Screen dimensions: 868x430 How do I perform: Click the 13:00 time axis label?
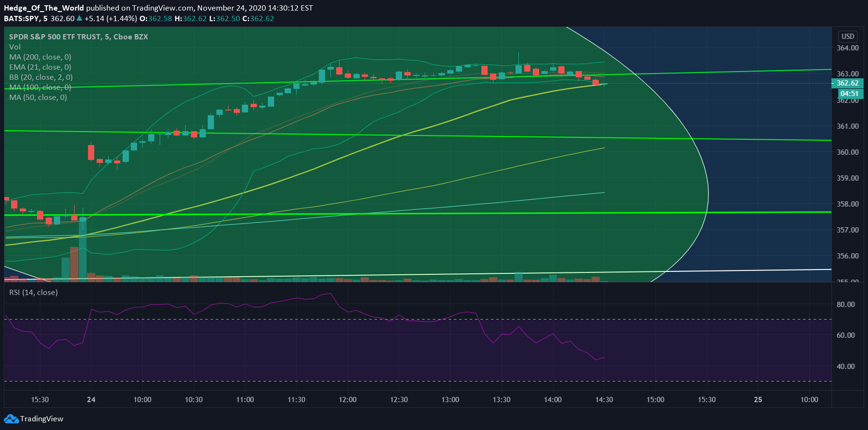point(450,400)
